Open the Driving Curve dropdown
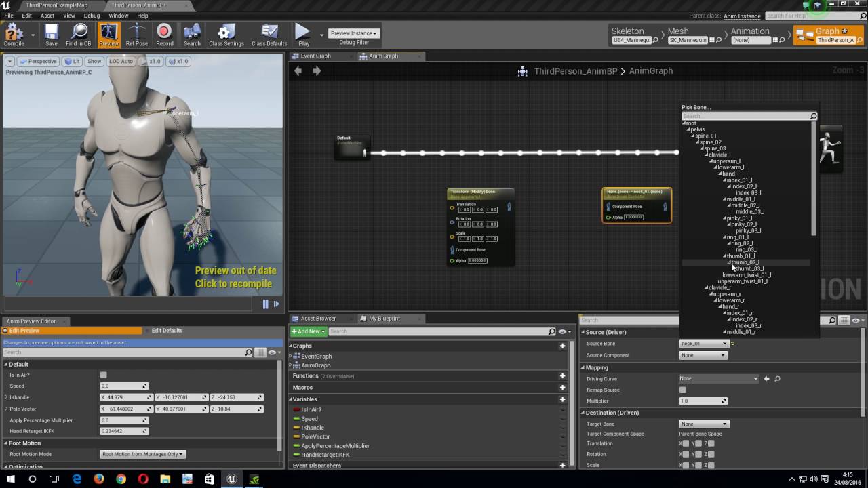Viewport: 868px width, 488px height. pos(719,379)
